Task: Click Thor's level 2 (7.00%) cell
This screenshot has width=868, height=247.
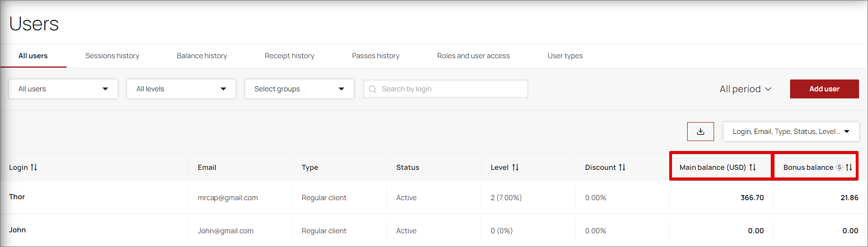Action: [506, 198]
